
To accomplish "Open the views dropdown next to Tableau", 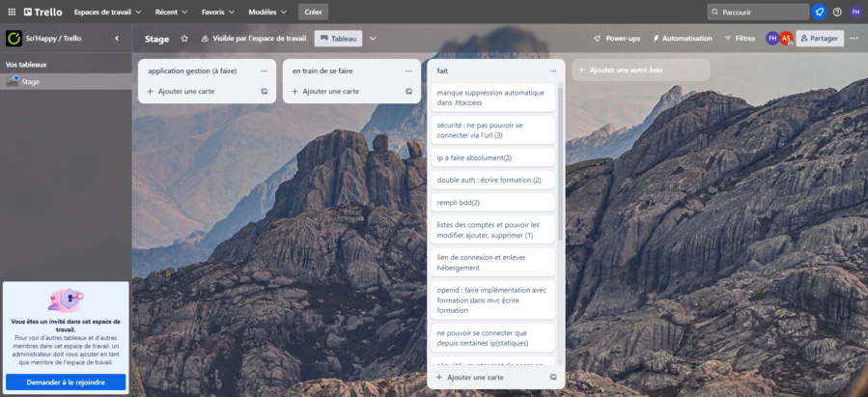I will coord(373,39).
